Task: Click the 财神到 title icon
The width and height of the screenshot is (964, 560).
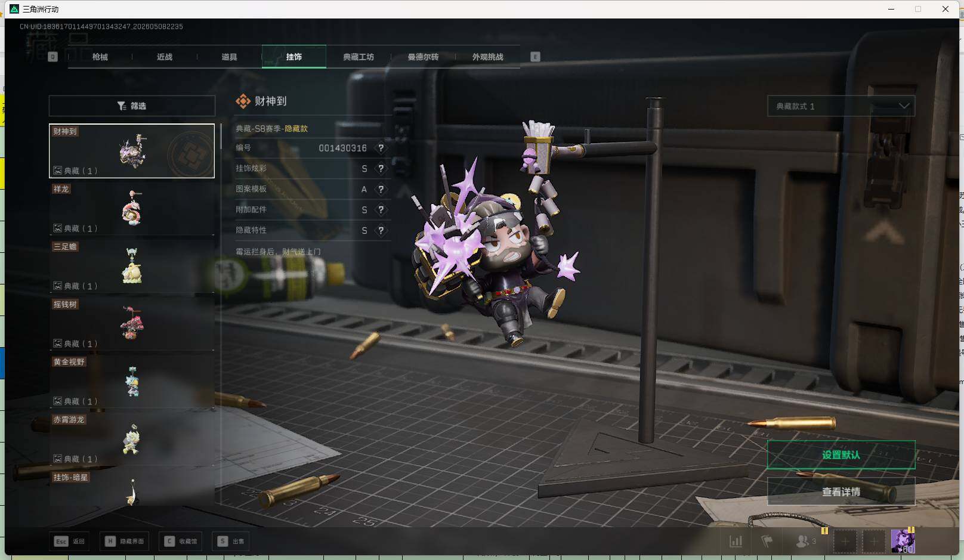Action: click(x=243, y=101)
